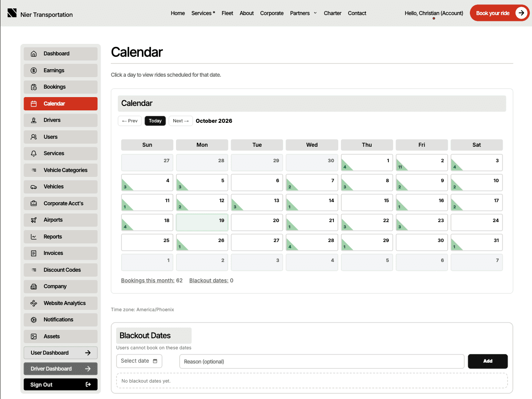This screenshot has height=399, width=532.
Task: Open Christian's Account link
Action: 434,13
